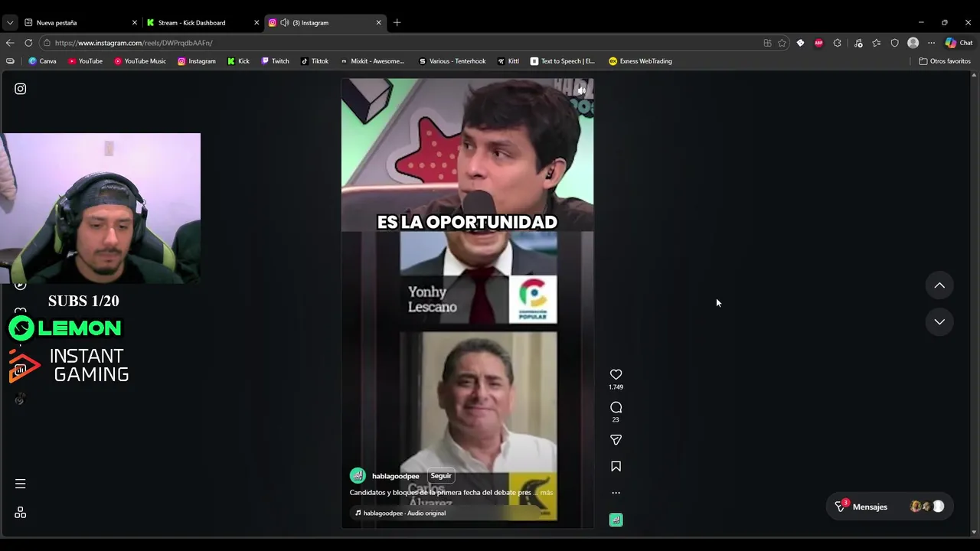
Task: Open the Instagram bookmark in favorites bar
Action: (x=197, y=61)
